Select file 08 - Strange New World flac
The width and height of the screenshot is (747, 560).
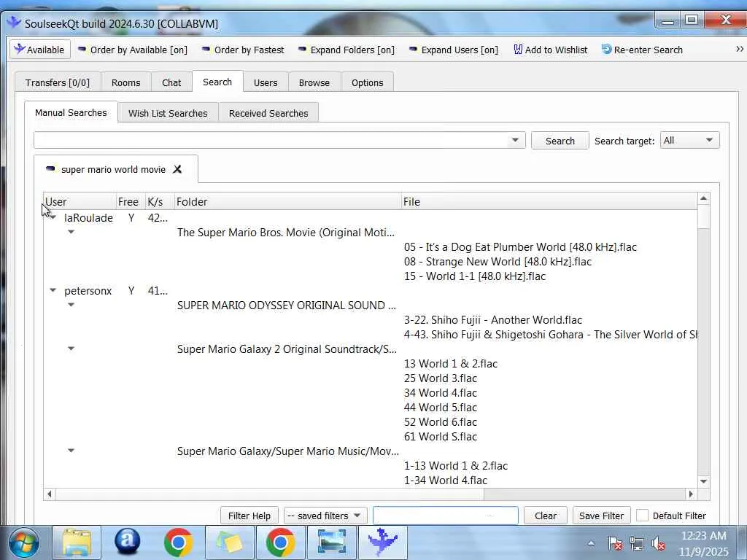498,262
